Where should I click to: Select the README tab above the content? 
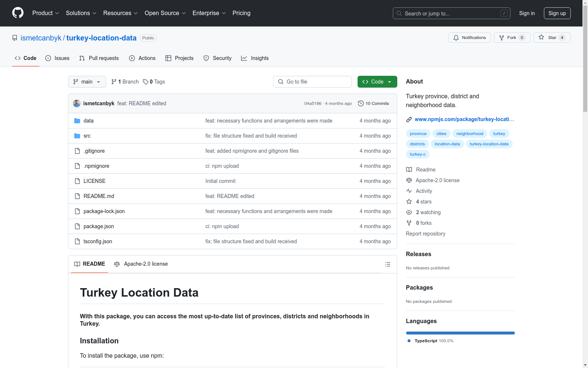[90, 264]
